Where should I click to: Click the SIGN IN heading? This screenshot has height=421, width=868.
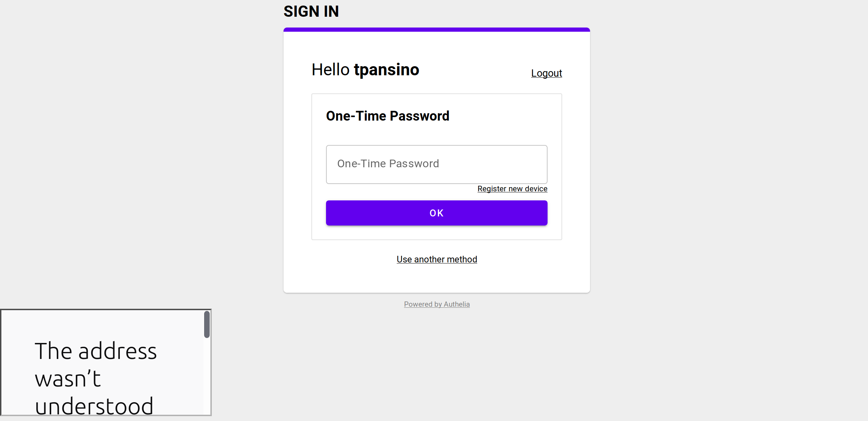311,11
